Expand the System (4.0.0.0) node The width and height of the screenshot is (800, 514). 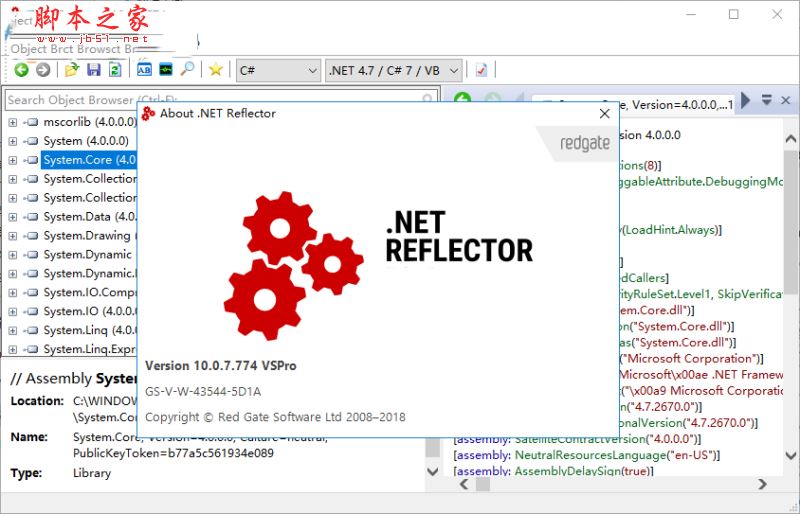[13, 141]
